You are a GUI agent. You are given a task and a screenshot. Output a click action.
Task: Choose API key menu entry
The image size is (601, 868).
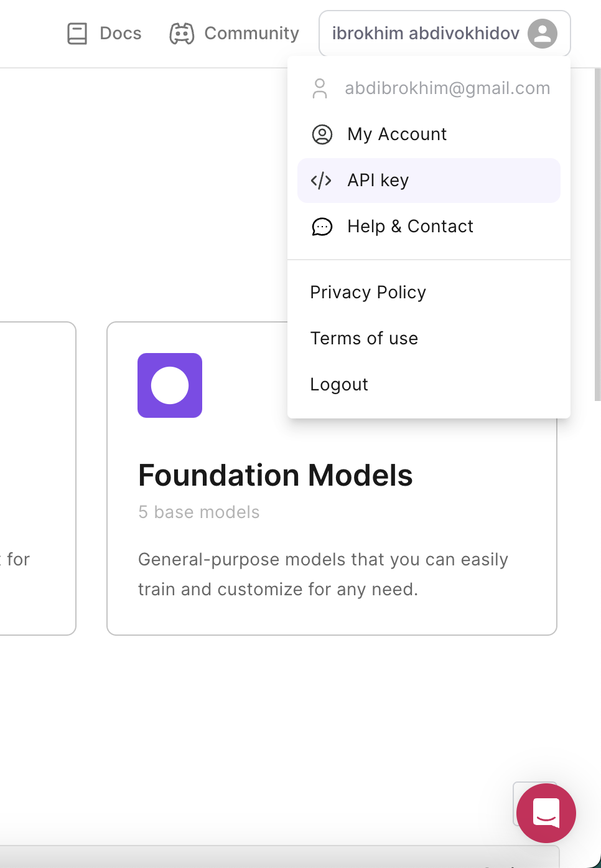coord(378,181)
